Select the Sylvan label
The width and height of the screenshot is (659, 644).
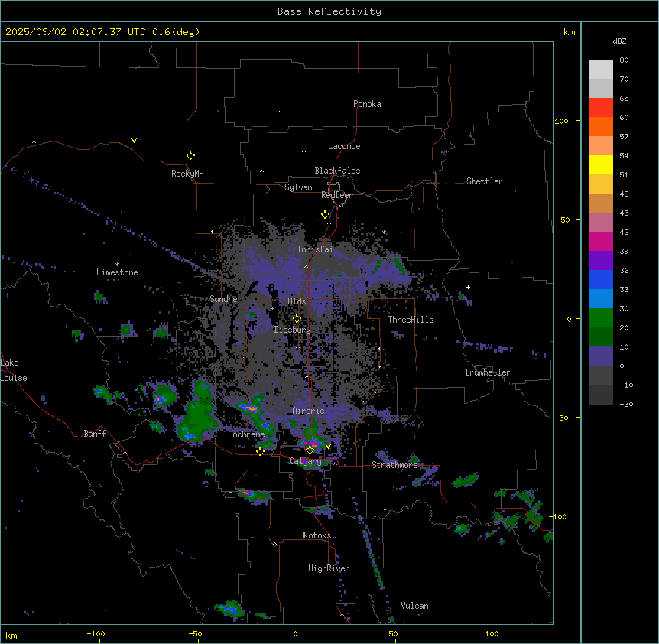298,187
